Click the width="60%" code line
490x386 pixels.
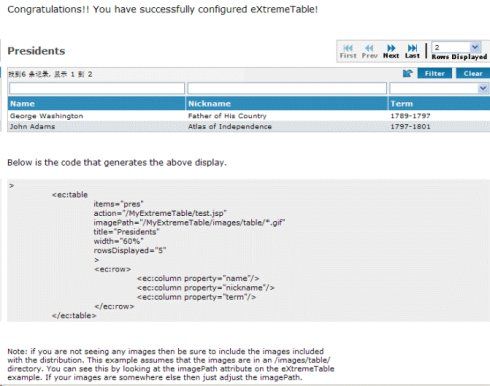118,241
